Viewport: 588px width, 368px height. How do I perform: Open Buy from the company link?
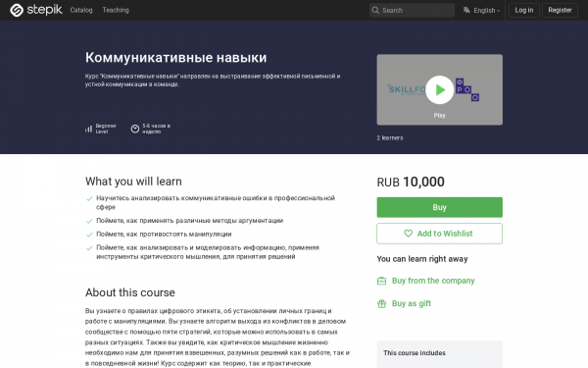tap(433, 281)
